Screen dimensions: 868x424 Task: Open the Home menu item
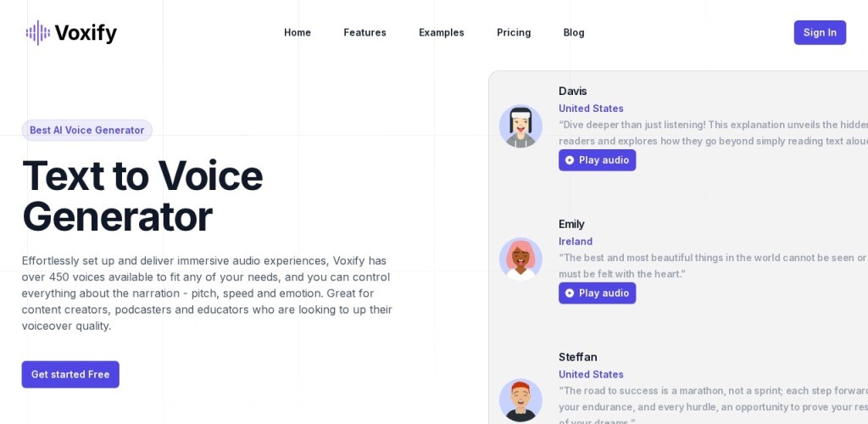pos(298,33)
